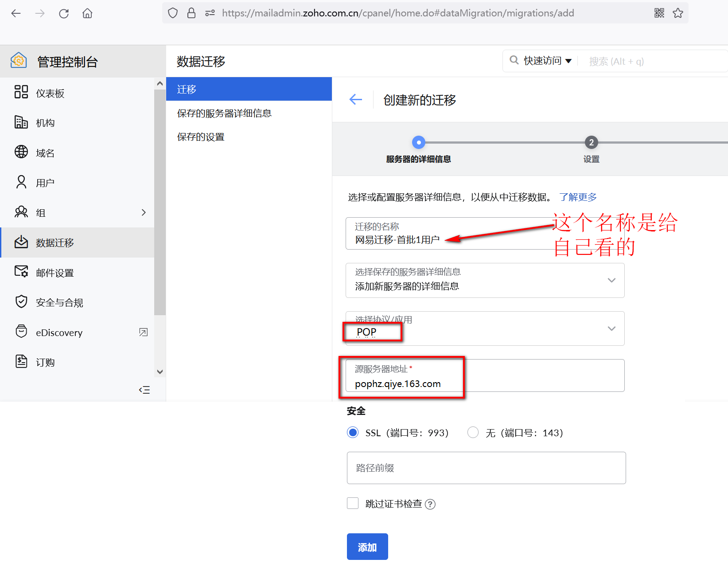Select the no-security port 143 radio option
The height and width of the screenshot is (567, 728).
pos(473,432)
